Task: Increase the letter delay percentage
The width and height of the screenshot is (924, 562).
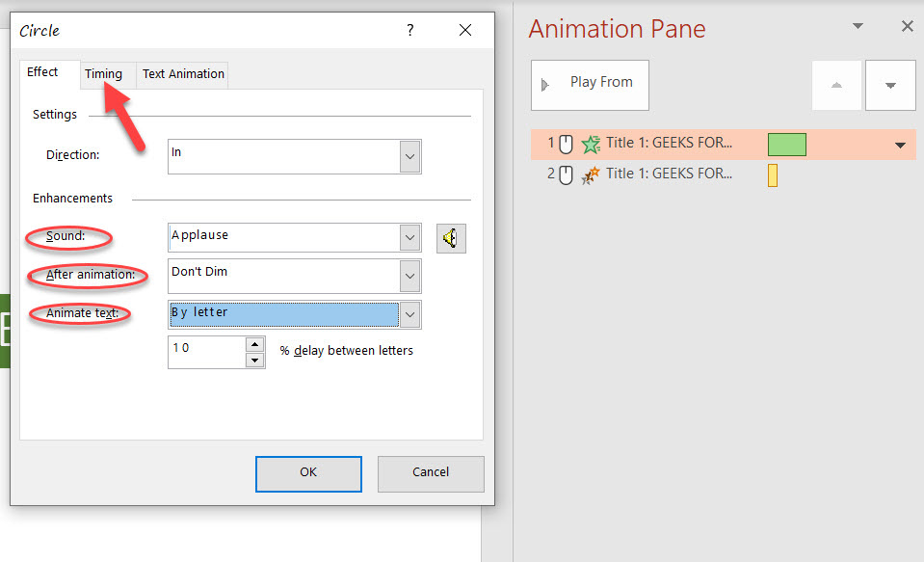Action: tap(254, 344)
